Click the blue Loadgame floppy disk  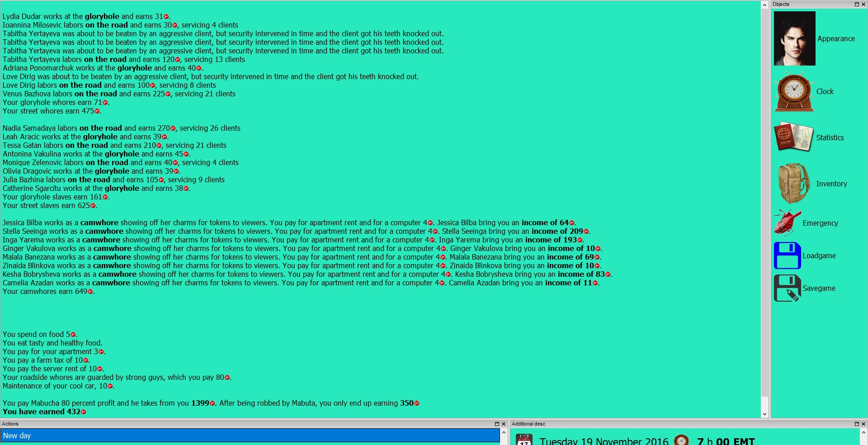(788, 256)
